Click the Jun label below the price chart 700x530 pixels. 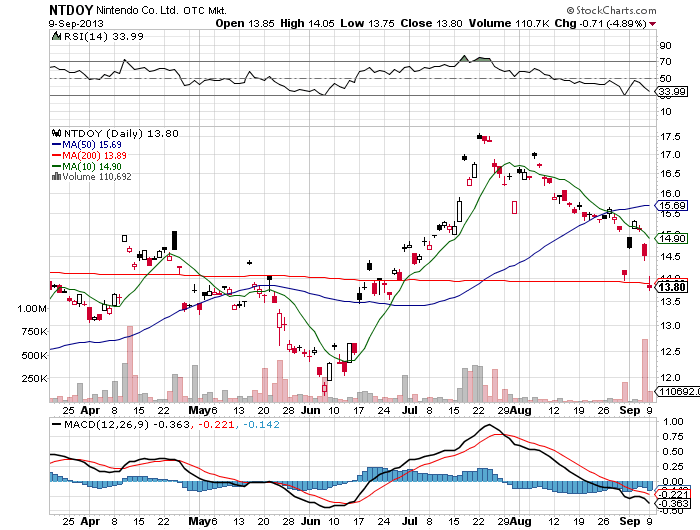(311, 410)
